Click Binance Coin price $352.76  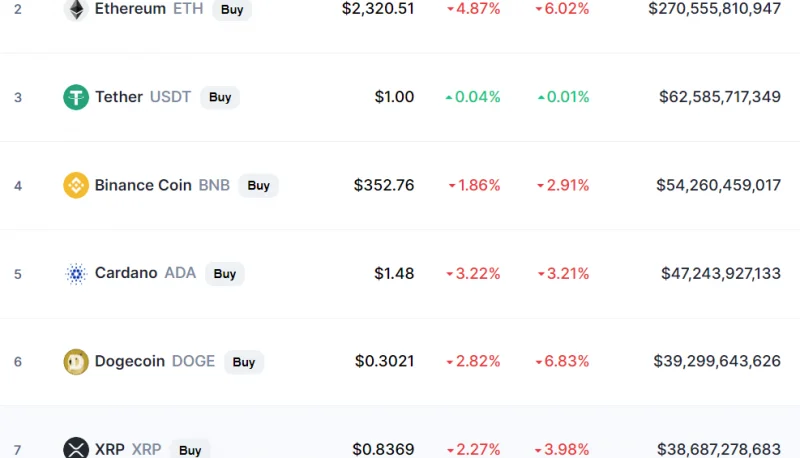point(384,185)
